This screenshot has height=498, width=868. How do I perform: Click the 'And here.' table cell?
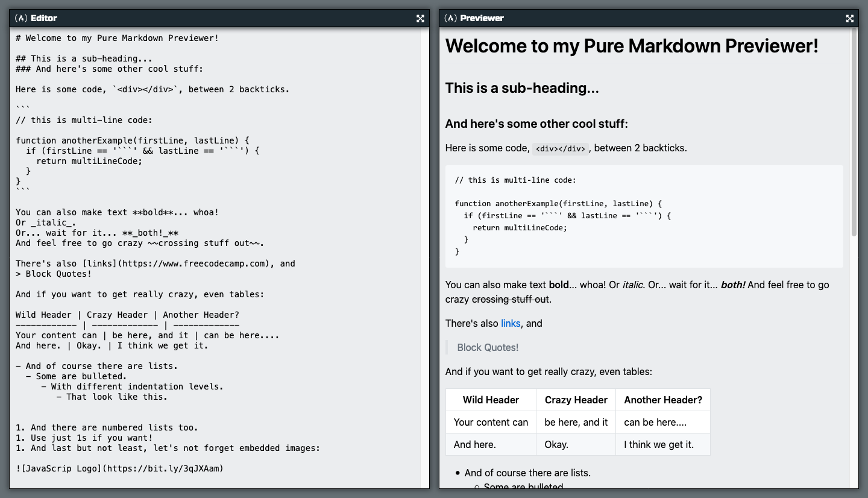pyautogui.click(x=491, y=444)
